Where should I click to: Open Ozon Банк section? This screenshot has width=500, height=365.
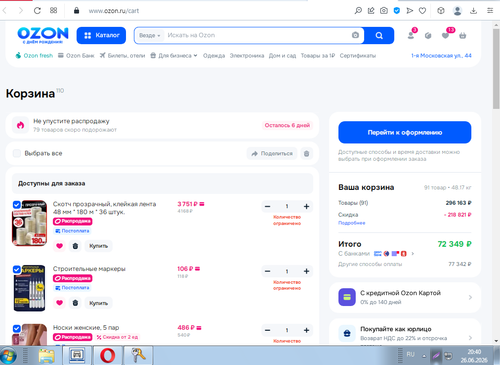[76, 55]
